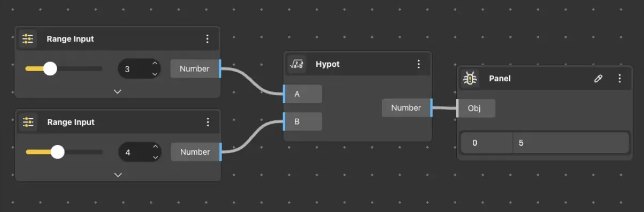This screenshot has width=644, height=212.
Task: Click the Number output port of the second Range Input
Action: point(196,152)
